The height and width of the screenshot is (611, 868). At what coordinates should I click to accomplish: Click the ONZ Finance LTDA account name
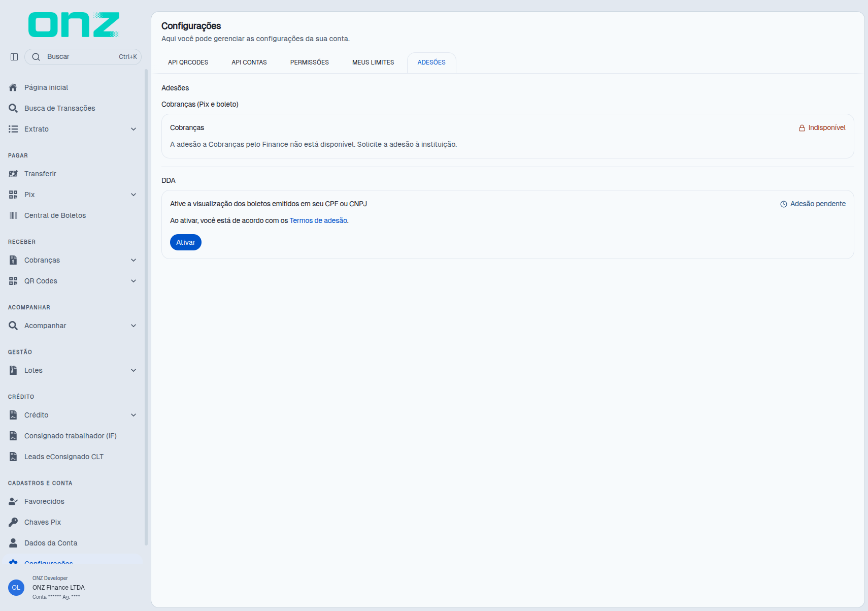point(58,588)
